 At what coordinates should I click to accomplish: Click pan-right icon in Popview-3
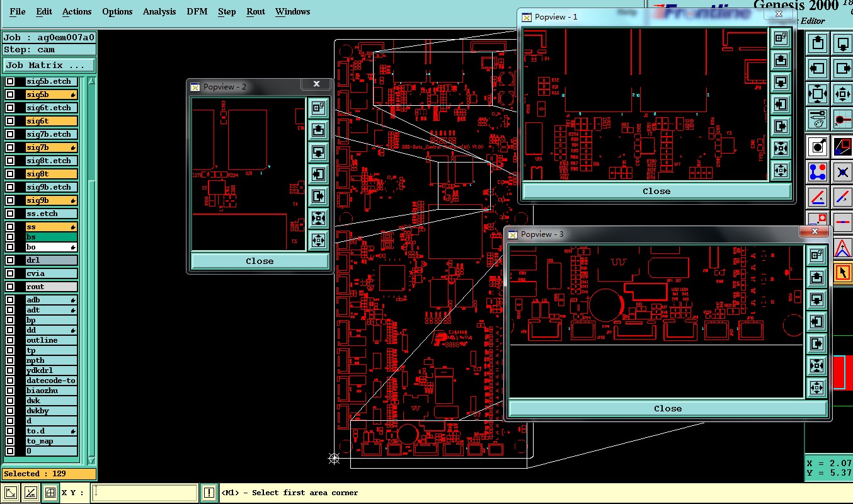point(816,343)
